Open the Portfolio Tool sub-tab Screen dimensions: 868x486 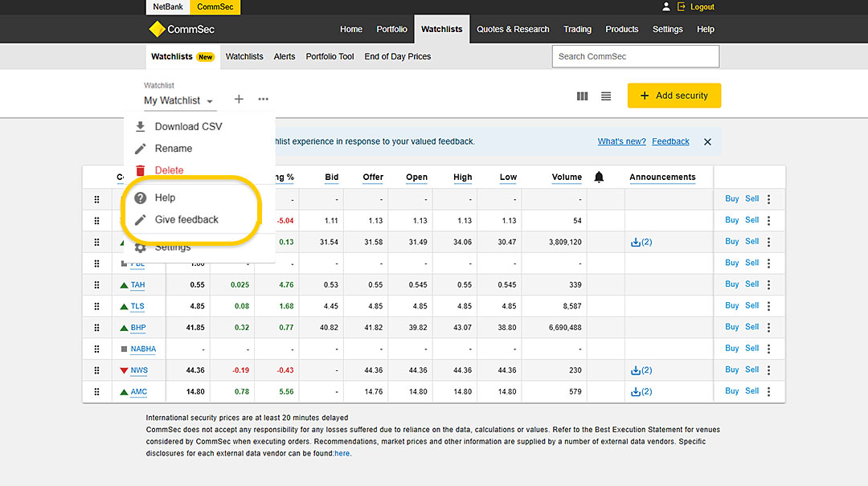pyautogui.click(x=330, y=56)
